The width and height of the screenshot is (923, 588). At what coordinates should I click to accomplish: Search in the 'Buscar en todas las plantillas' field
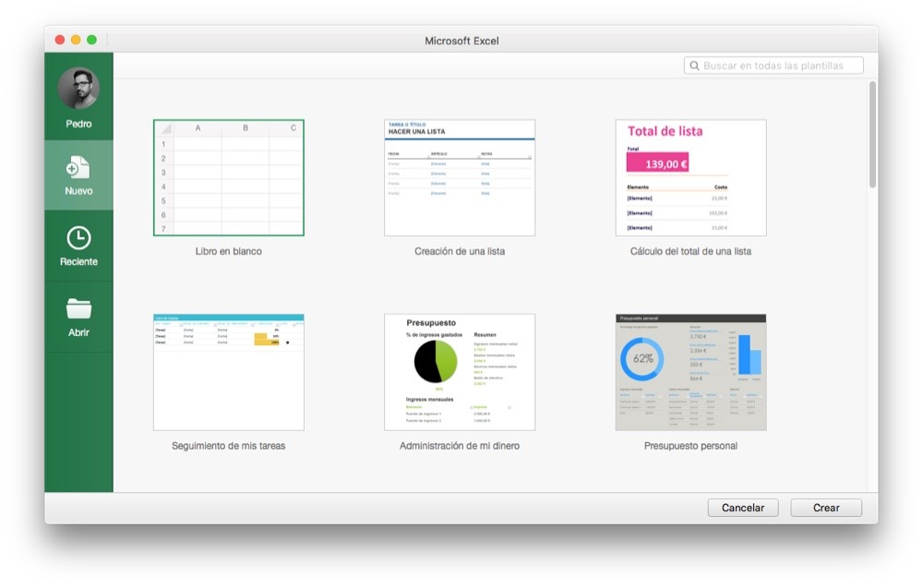pyautogui.click(x=773, y=66)
